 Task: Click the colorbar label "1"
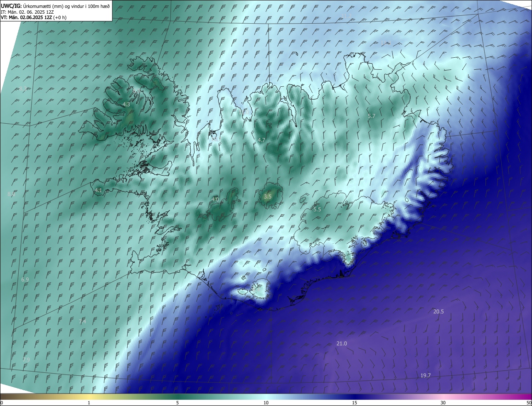pos(89,403)
